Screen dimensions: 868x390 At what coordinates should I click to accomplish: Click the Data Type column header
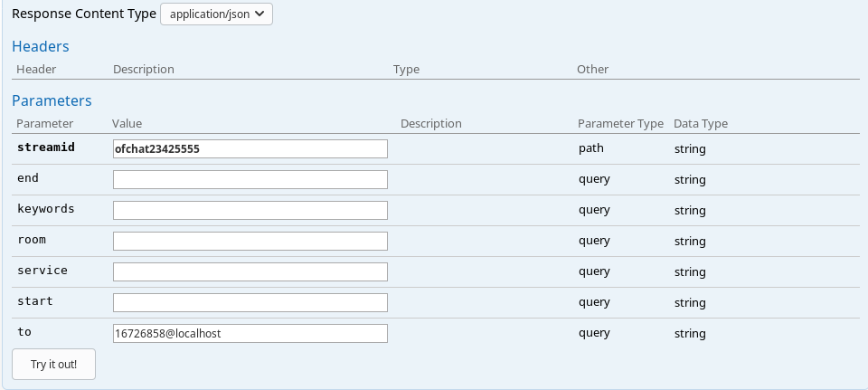click(701, 123)
